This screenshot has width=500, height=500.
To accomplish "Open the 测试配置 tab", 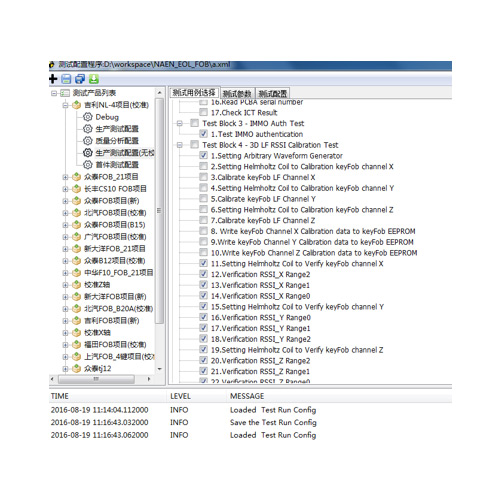I will point(273,93).
